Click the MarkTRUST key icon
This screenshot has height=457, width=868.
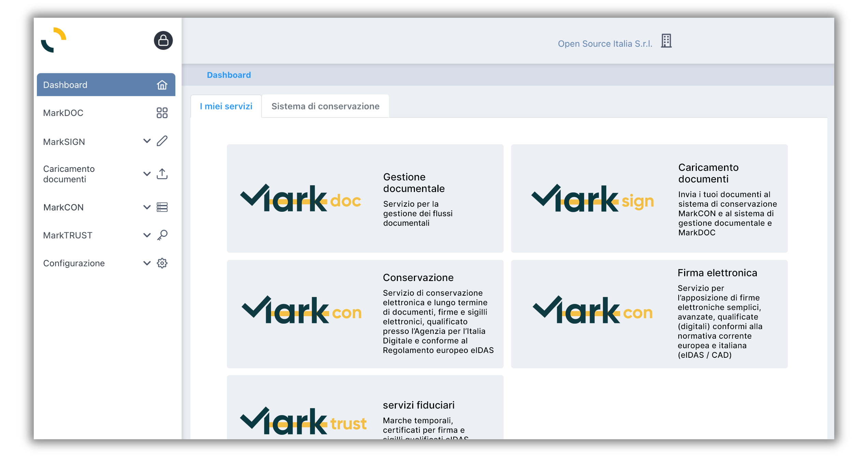coord(162,235)
